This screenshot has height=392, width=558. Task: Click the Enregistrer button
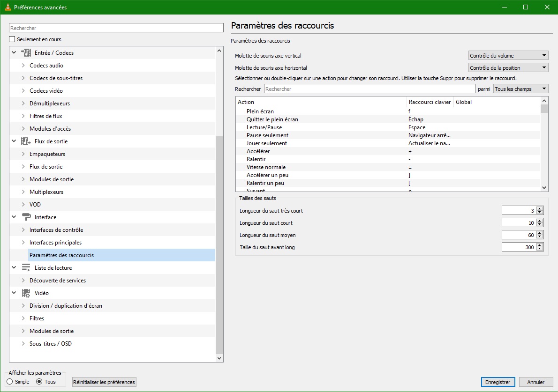coord(498,382)
